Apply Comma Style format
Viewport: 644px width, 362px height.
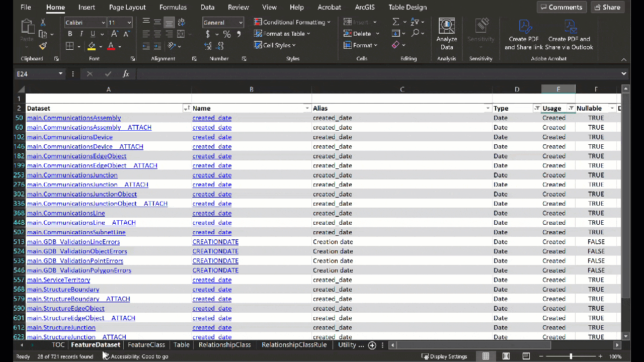pos(238,34)
